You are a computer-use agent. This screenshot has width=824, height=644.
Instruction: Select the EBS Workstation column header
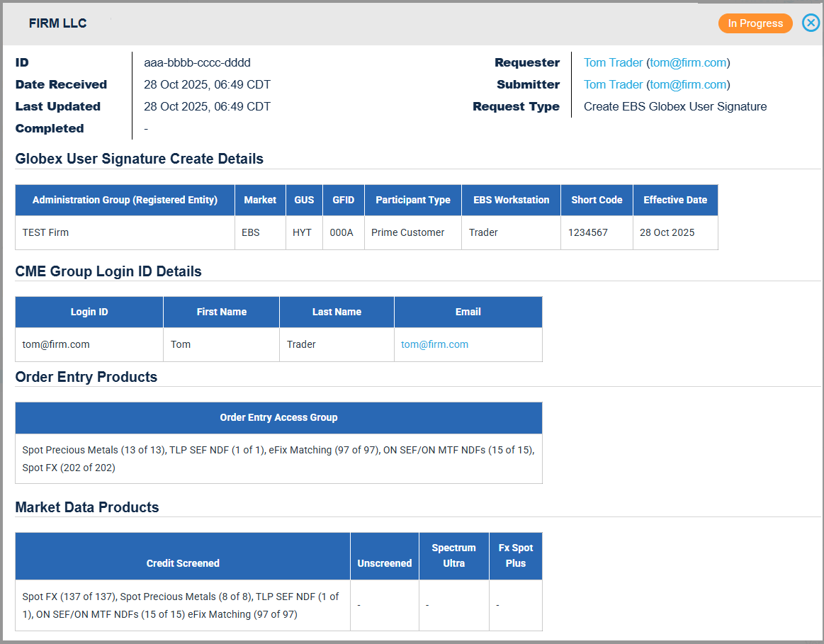pyautogui.click(x=511, y=200)
